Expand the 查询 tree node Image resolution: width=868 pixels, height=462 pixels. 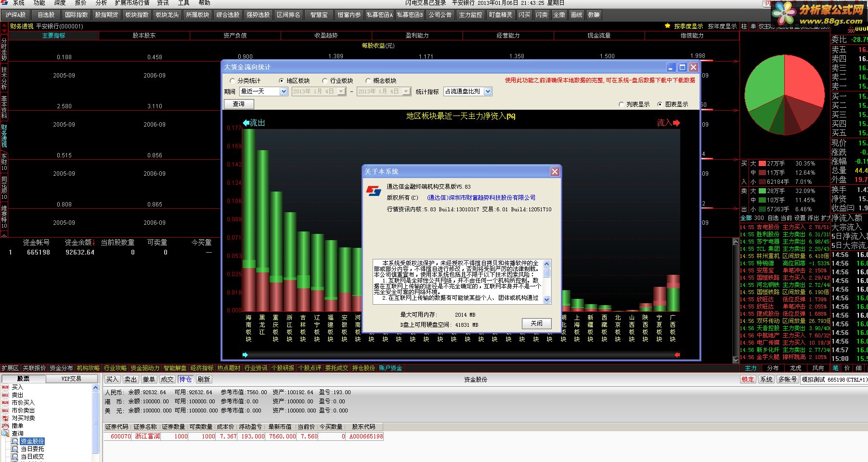17,434
